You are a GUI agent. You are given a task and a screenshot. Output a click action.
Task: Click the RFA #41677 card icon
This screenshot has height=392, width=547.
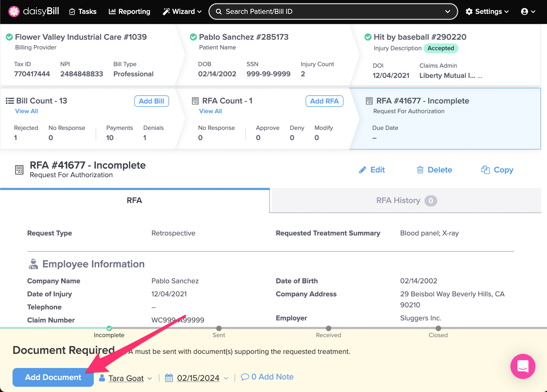369,101
